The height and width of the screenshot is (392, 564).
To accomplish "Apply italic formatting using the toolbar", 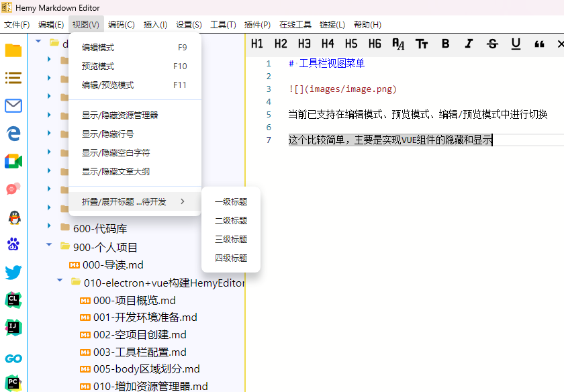I will (469, 44).
